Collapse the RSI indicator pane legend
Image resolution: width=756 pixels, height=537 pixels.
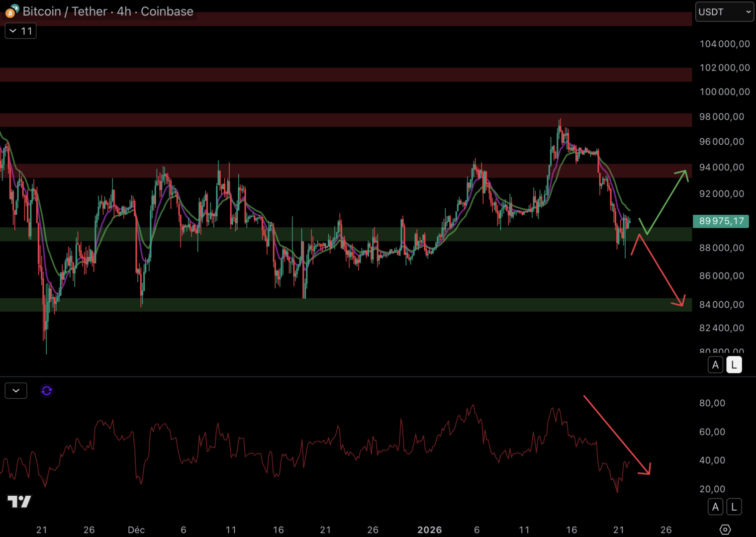16,391
